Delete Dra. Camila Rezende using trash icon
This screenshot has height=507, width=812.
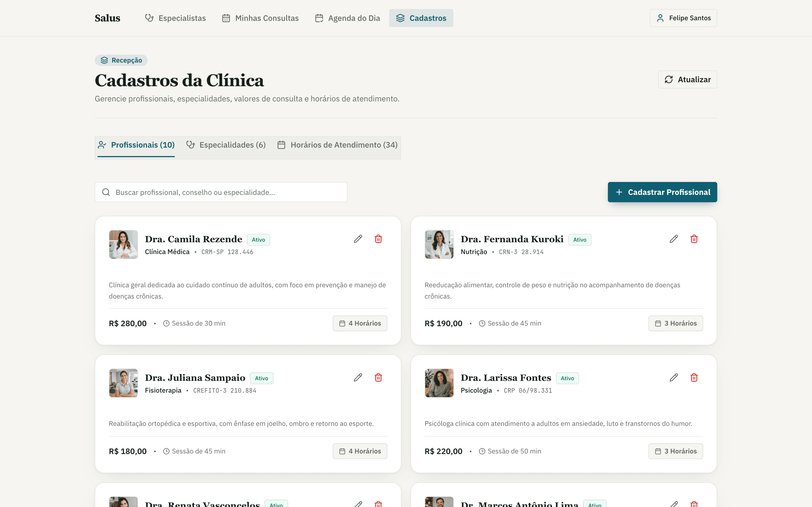tap(378, 239)
